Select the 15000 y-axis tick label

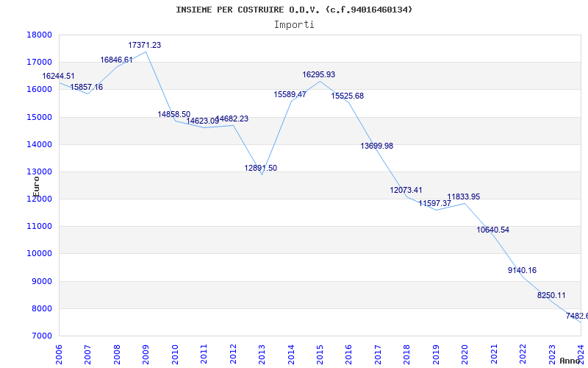(39, 117)
